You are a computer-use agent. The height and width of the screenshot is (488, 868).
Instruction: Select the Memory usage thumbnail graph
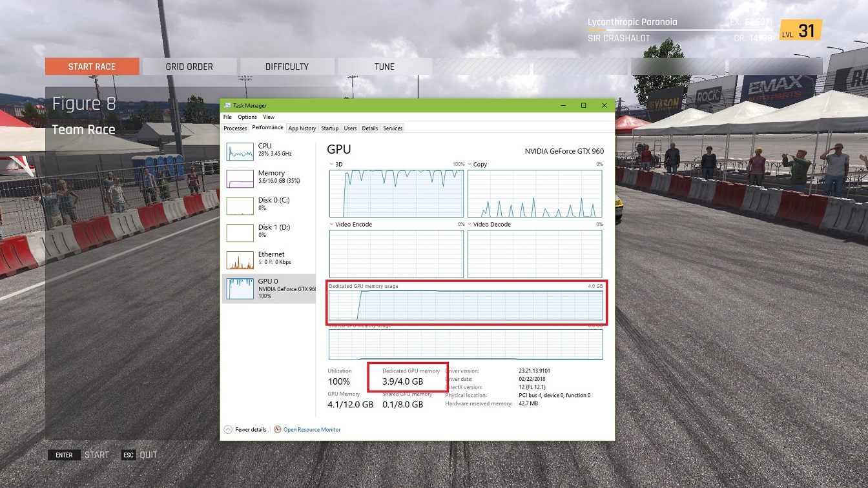(x=240, y=179)
